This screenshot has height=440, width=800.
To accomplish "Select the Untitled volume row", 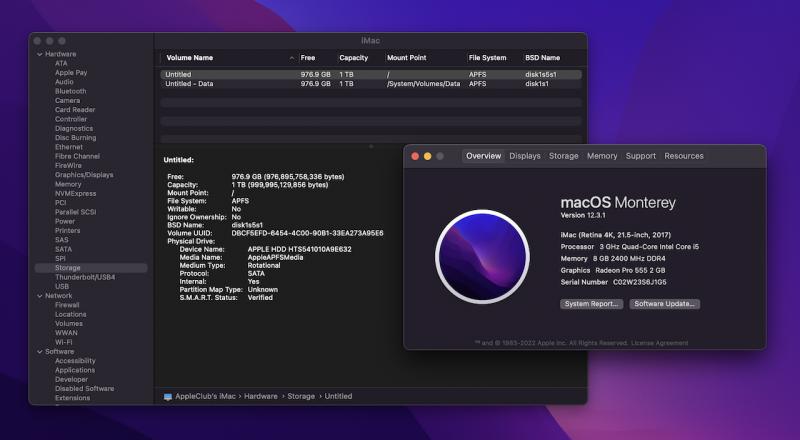I will pyautogui.click(x=371, y=75).
